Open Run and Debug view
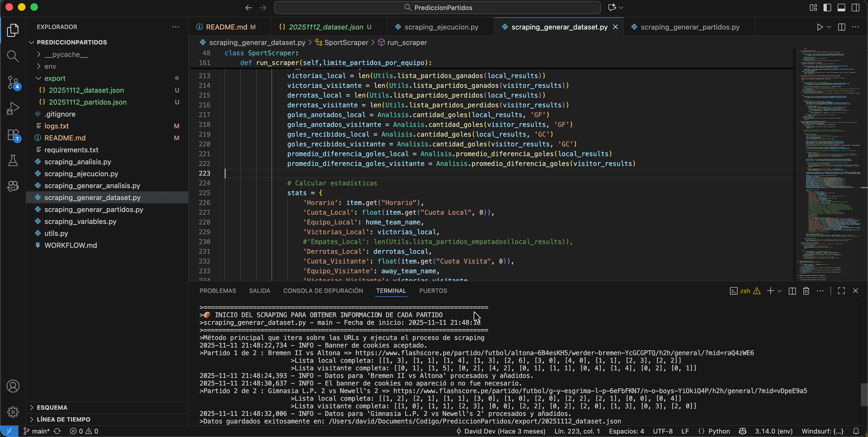Image resolution: width=868 pixels, height=437 pixels. (x=13, y=109)
